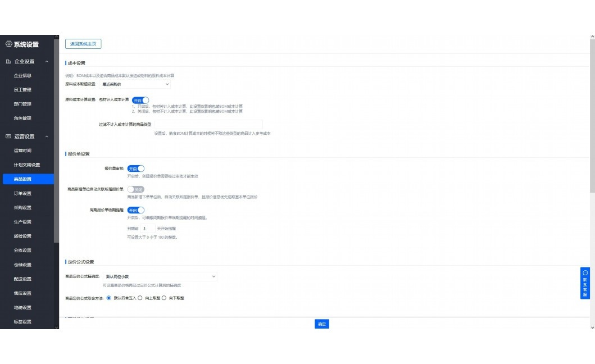Click the 企业设置 building icon
The height and width of the screenshot is (364, 595).
[x=8, y=61]
